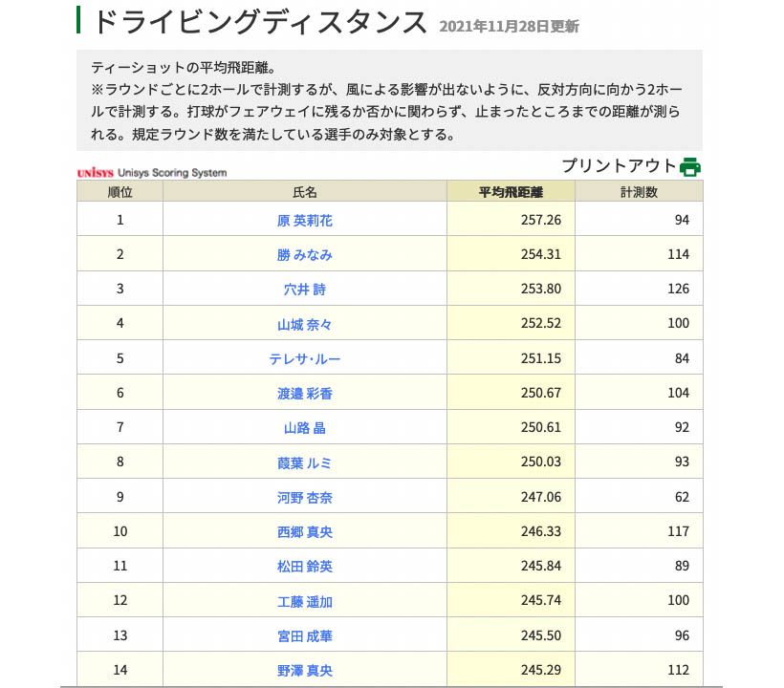Open 西郷 真央 player profile
Image resolution: width=784 pixels, height=688 pixels.
coord(305,531)
